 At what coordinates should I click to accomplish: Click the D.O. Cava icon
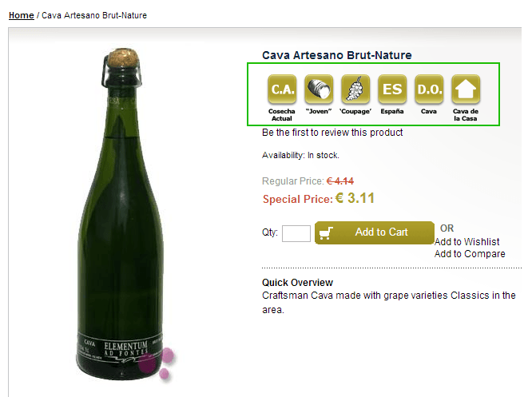(429, 89)
